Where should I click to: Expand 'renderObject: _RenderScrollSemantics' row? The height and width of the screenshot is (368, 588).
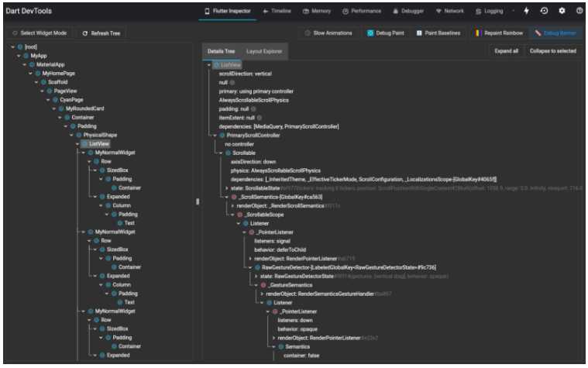(233, 206)
